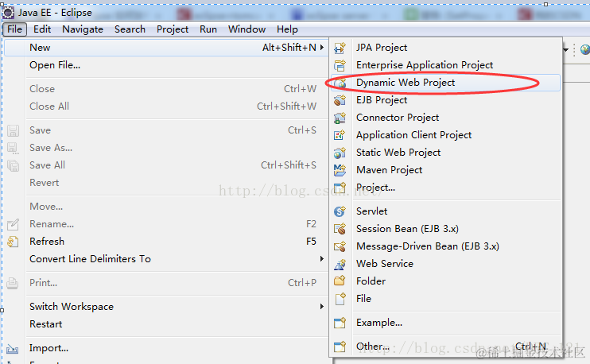This screenshot has height=364, width=590.
Task: Choose Web Service from New submenu
Action: 445,264
